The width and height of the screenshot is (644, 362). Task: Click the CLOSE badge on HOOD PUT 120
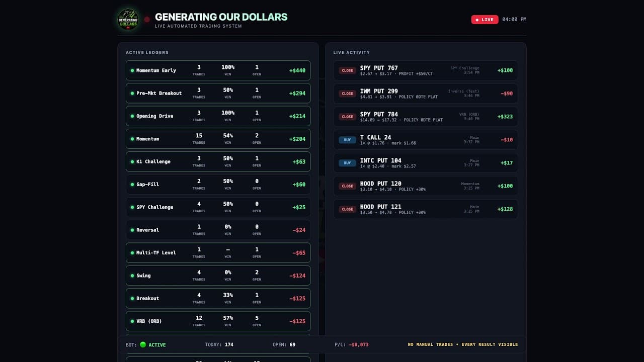coord(348,186)
